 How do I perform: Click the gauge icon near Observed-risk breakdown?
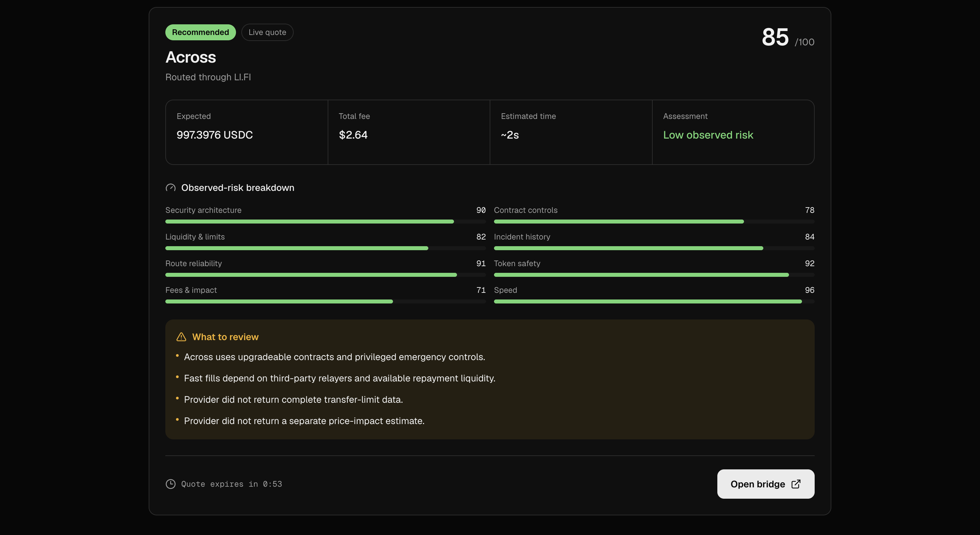[170, 188]
